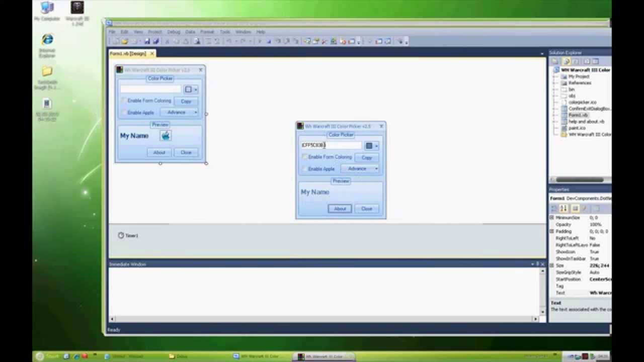Select the About button in designer form
Screen dimensions: 644x362
point(159,152)
